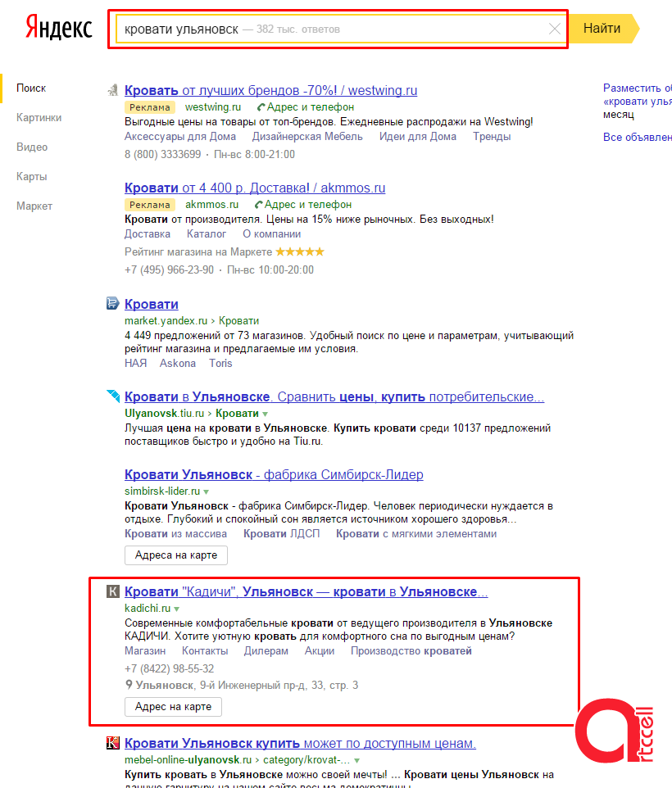Switch to the Картинки tab
This screenshot has height=788, width=672.
tap(39, 118)
